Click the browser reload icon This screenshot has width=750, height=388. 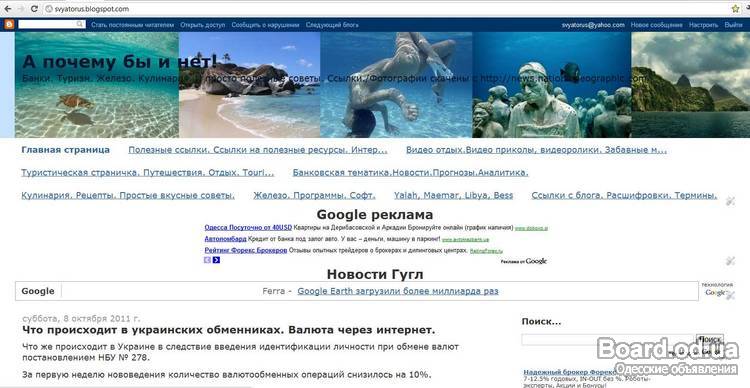tap(34, 9)
